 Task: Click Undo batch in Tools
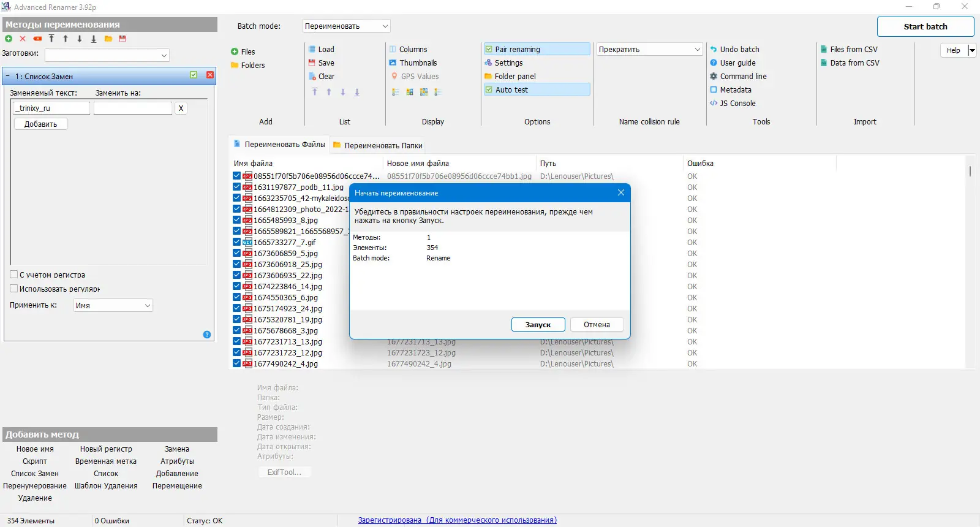[x=734, y=50]
